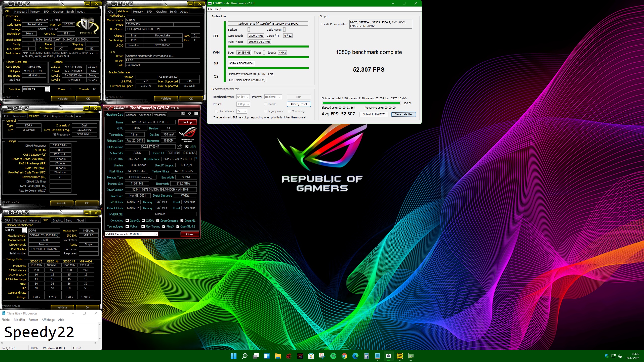Viewport: 644px width, 362px height.
Task: Click the Notepad horizontal scrollbar right arrow
Action: [x=95, y=343]
